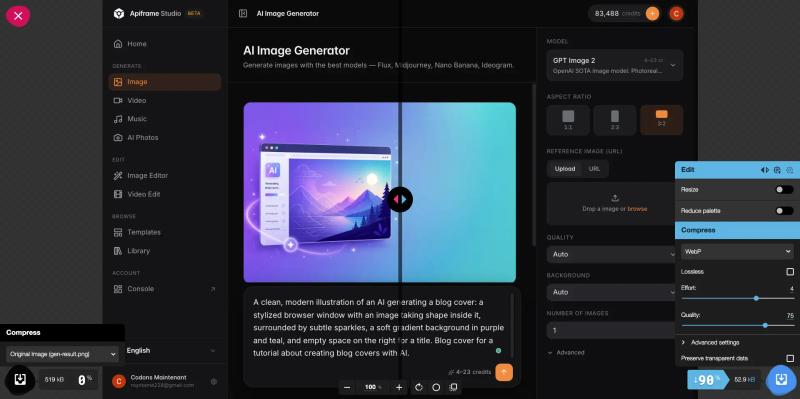
Task: Click the browse link in the drop area
Action: point(637,209)
